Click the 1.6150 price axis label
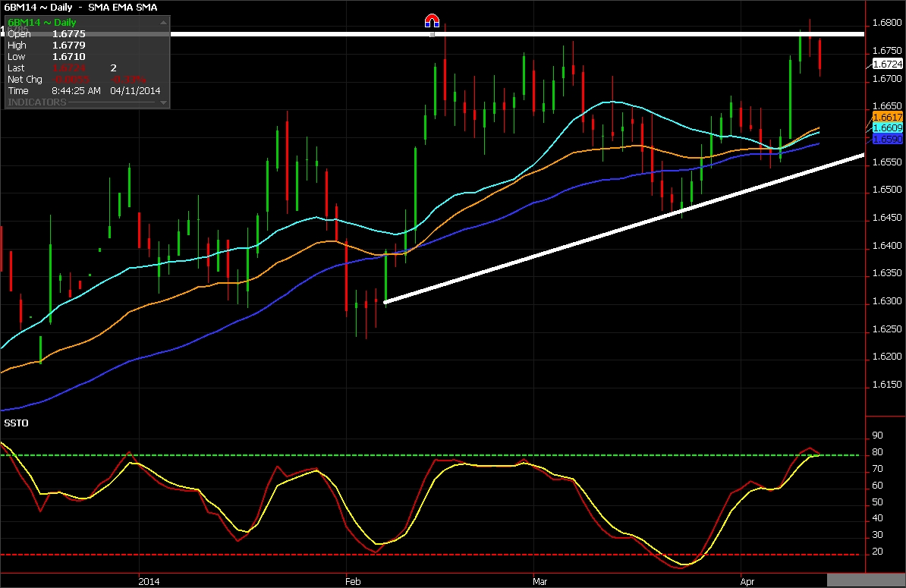This screenshot has height=588, width=906. pos(887,384)
